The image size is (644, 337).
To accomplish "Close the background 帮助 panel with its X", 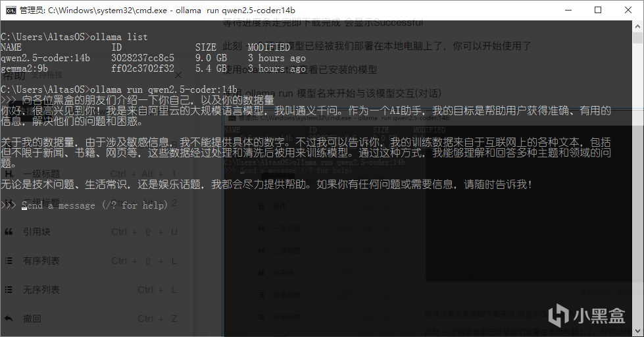I will (178, 75).
